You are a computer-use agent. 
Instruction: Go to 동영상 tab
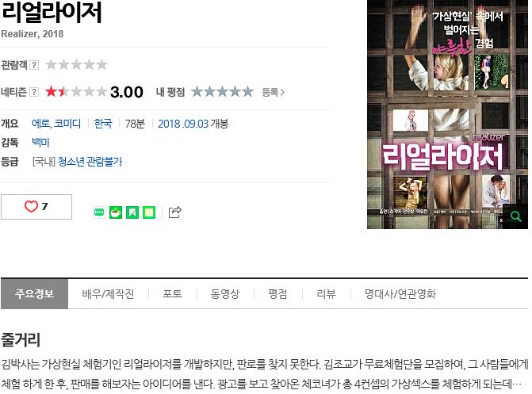tap(225, 294)
